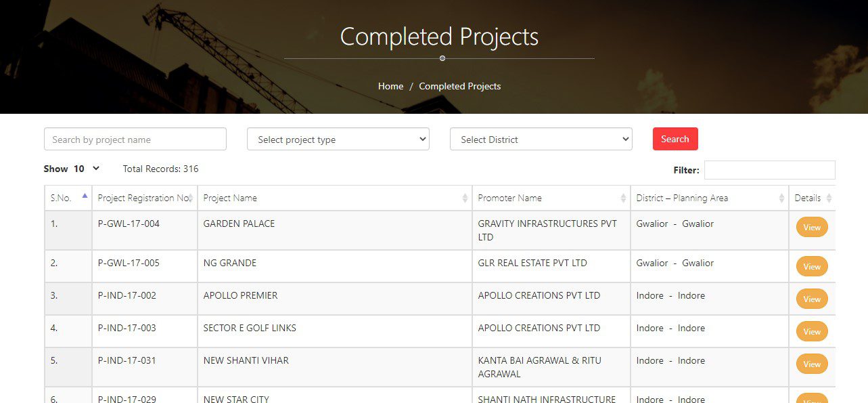View details of APOLLO PREMIER project
The height and width of the screenshot is (403, 868).
click(811, 299)
